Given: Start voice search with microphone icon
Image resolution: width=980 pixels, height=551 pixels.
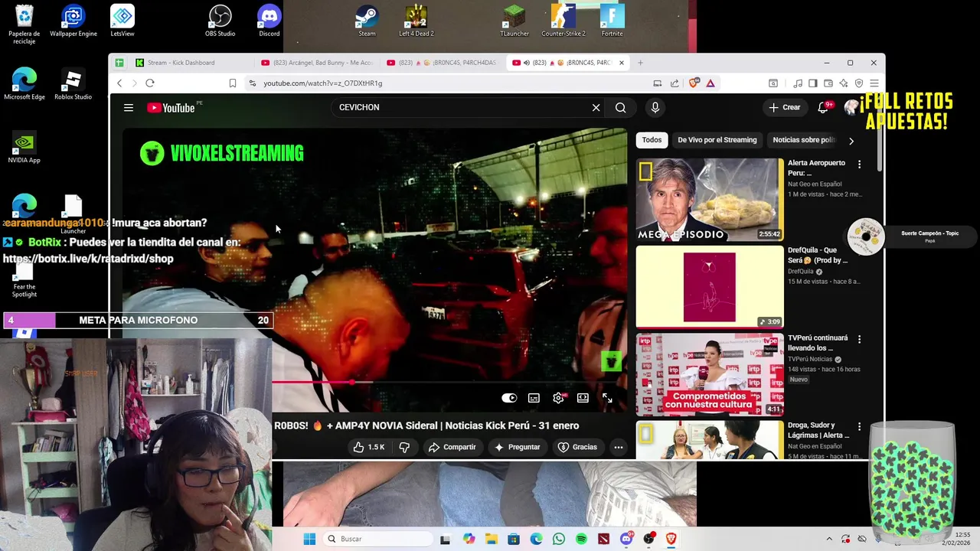Looking at the screenshot, I should coord(655,108).
